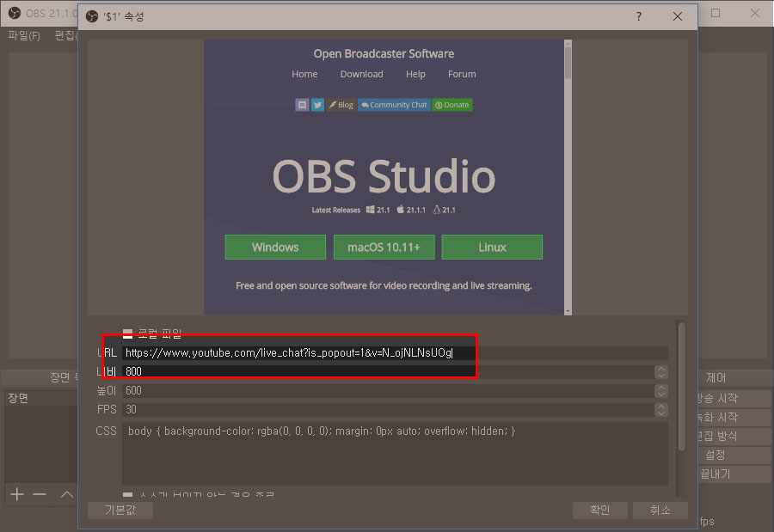
Task: Click the 편집 방식 button in the OBS main window
Action: click(x=734, y=437)
